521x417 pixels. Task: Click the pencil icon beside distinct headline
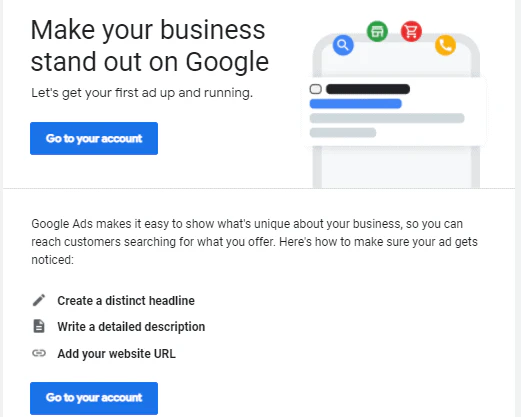[39, 300]
